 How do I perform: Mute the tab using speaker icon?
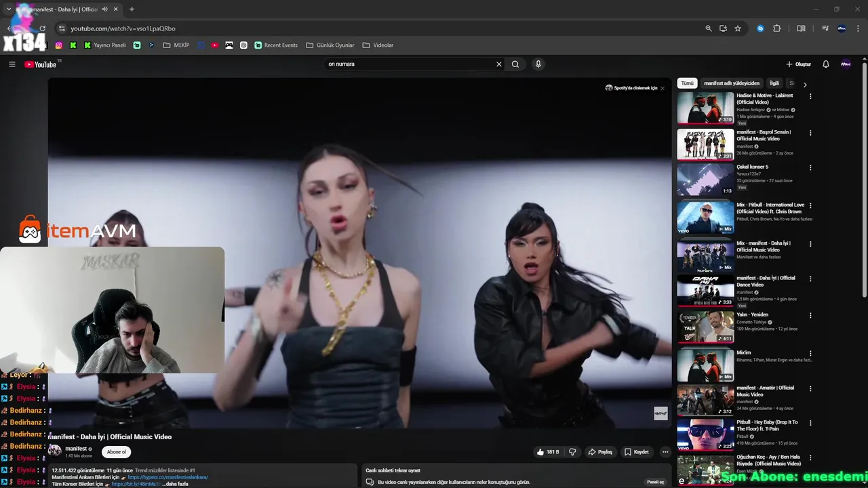(x=104, y=9)
